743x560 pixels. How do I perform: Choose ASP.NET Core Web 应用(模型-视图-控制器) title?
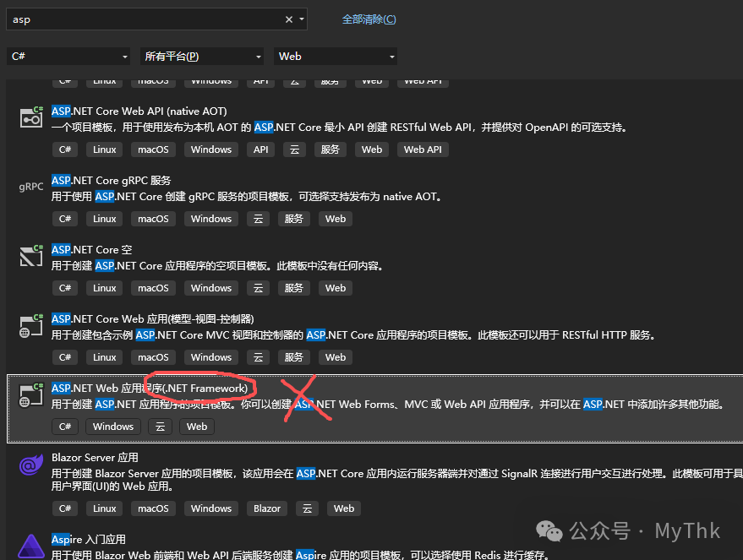153,319
